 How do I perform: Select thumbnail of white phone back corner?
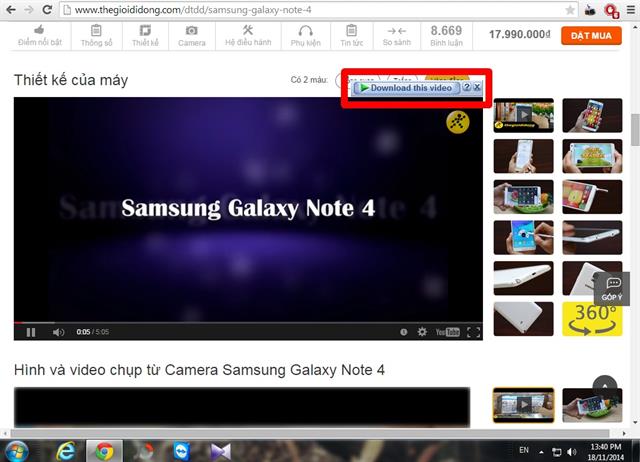[524, 319]
